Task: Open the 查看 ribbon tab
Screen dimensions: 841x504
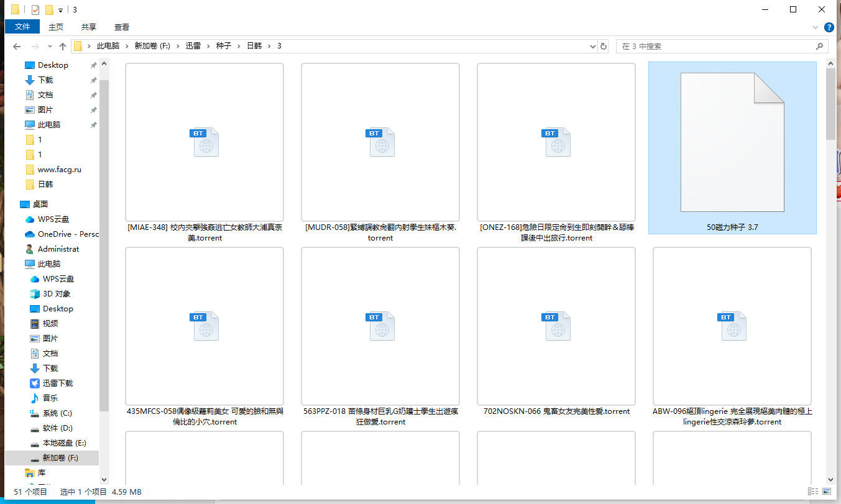Action: [122, 27]
